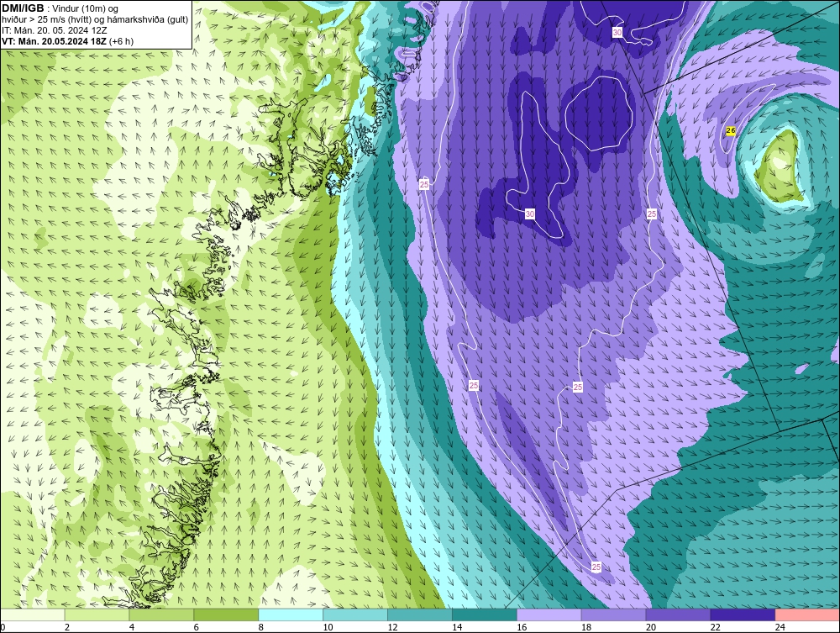Select the medium purple 18–20 legend swatch
Viewport: 840px width, 633px height.
coord(613,615)
